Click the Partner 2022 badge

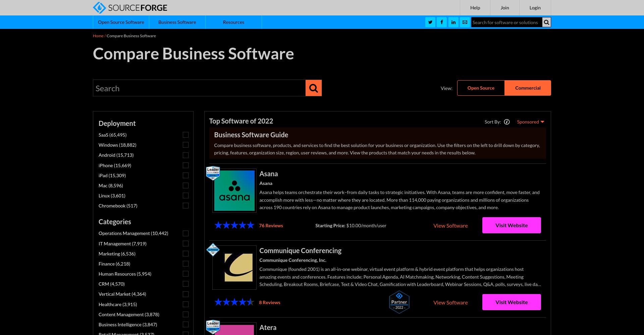399,302
